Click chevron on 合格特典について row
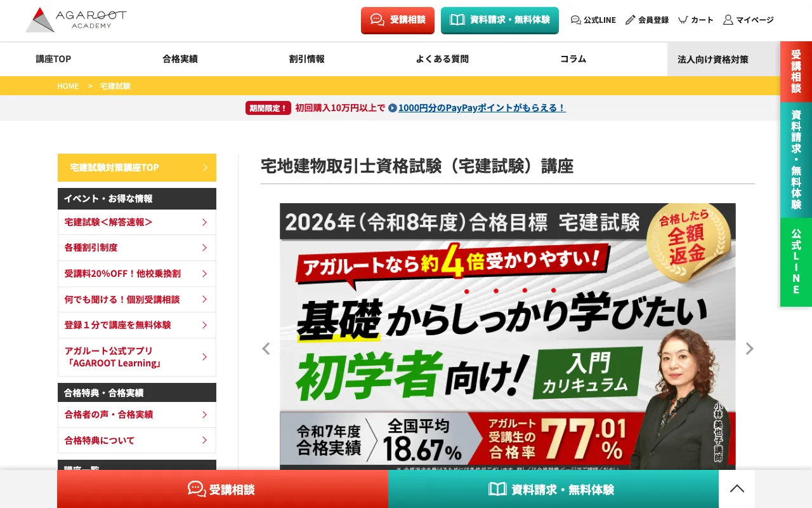Screen dimensions: 812x508 205,440
